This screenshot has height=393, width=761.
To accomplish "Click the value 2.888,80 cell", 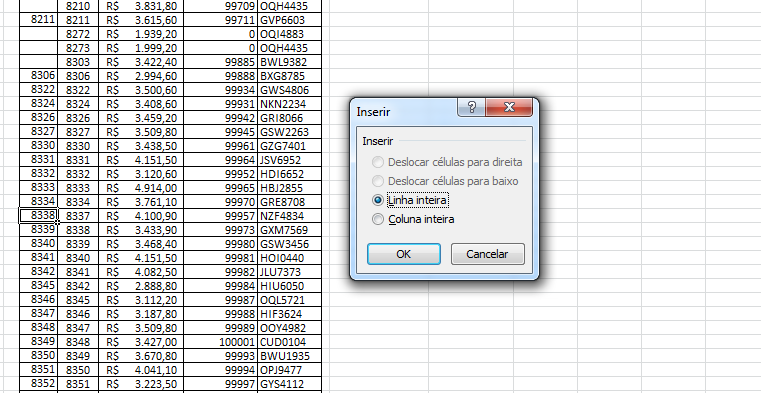I will 141,286.
